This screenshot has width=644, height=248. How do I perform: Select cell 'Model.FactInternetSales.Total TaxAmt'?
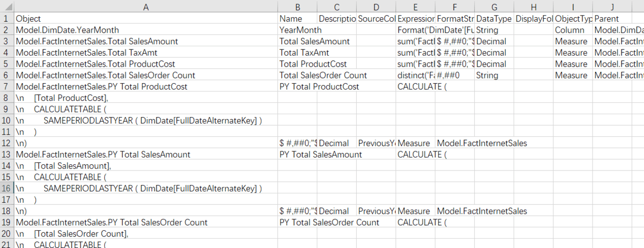pos(145,53)
